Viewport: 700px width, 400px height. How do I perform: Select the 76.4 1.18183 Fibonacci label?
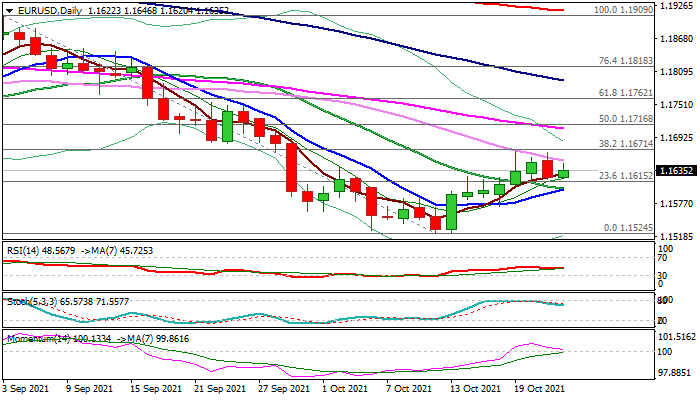click(x=626, y=61)
